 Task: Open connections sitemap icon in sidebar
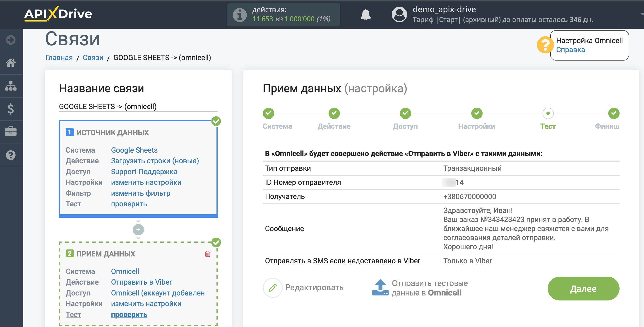(x=11, y=86)
